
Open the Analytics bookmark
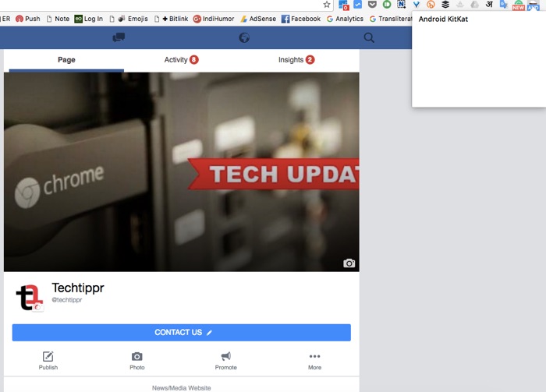pyautogui.click(x=345, y=19)
